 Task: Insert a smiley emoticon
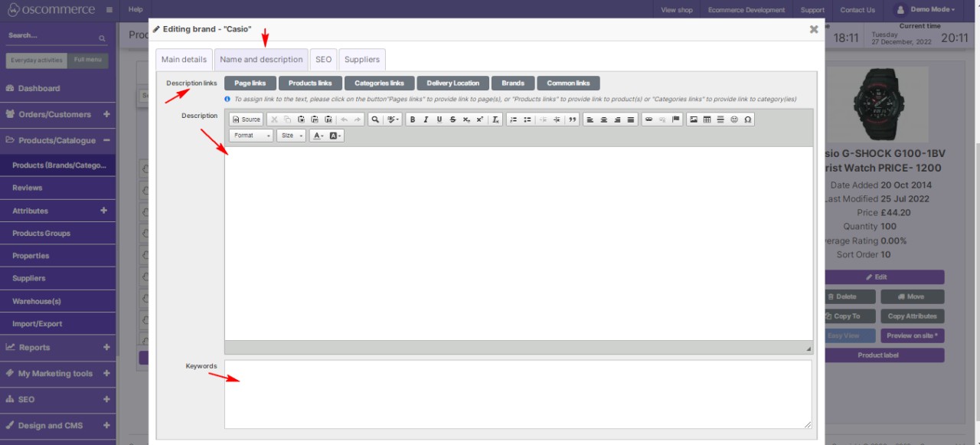pos(734,119)
